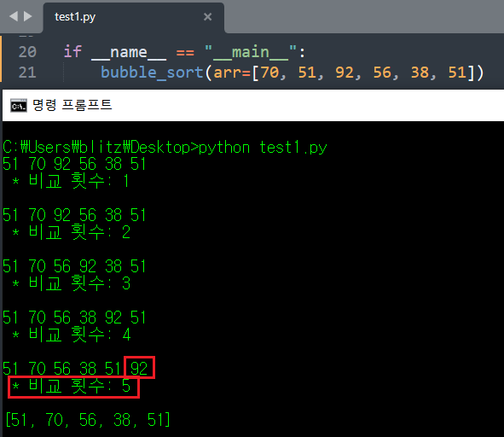Click output row '51 70 56 38 92 51'
Image resolution: width=504 pixels, height=437 pixels.
[74, 318]
